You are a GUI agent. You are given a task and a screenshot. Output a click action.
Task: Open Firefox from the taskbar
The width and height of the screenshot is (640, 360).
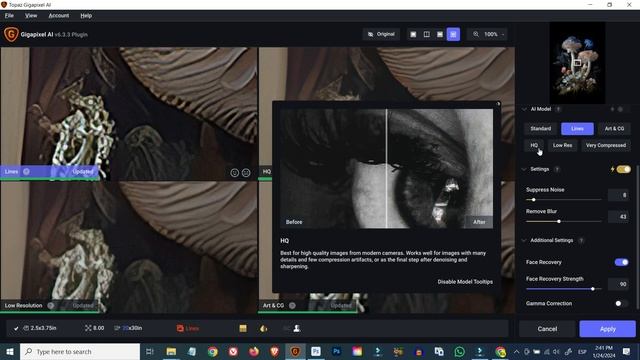pos(253,351)
